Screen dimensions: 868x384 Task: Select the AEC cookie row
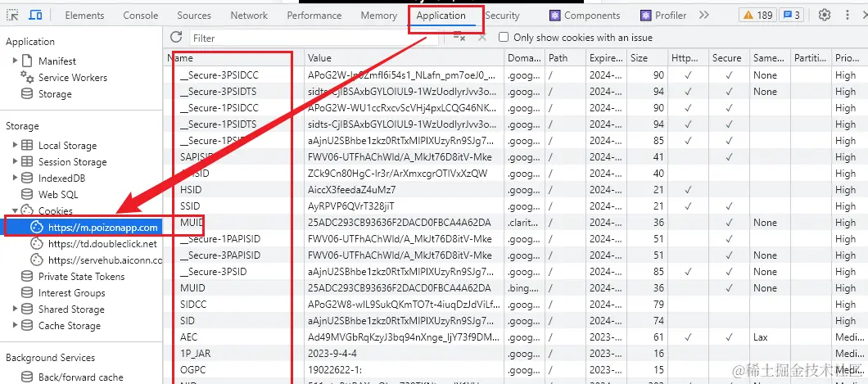(x=515, y=337)
